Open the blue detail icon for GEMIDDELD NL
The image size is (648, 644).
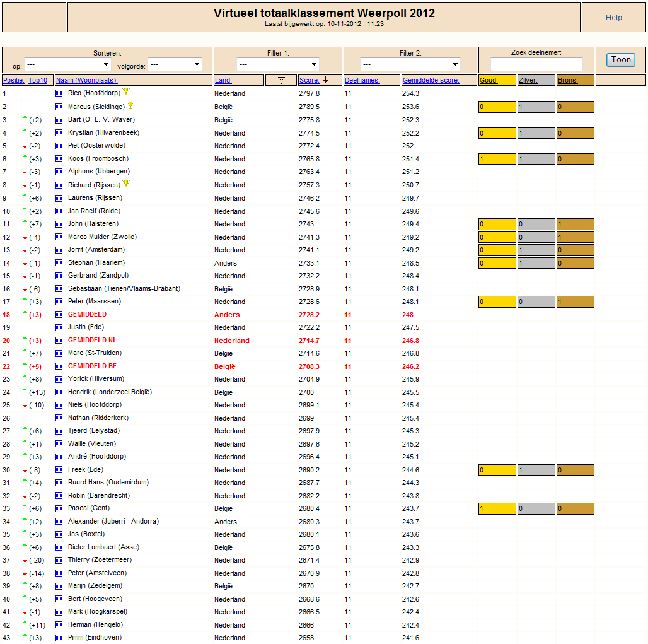click(59, 341)
